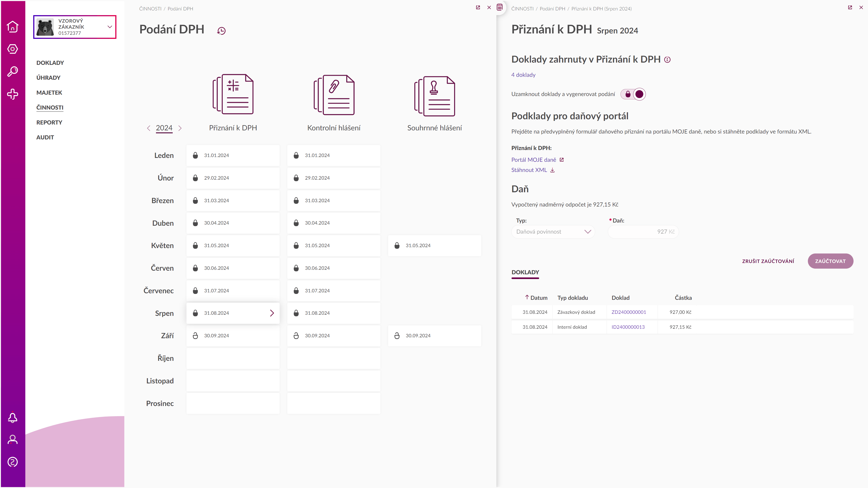This screenshot has width=868, height=488.
Task: Click the Přiznání k DPH document icon
Action: coord(233,94)
